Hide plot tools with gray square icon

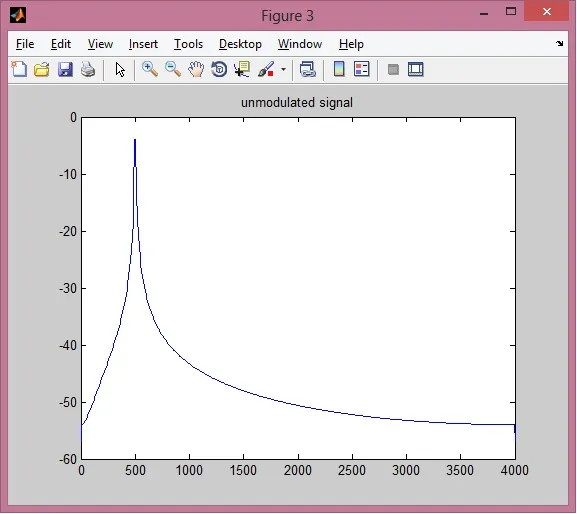(x=393, y=69)
